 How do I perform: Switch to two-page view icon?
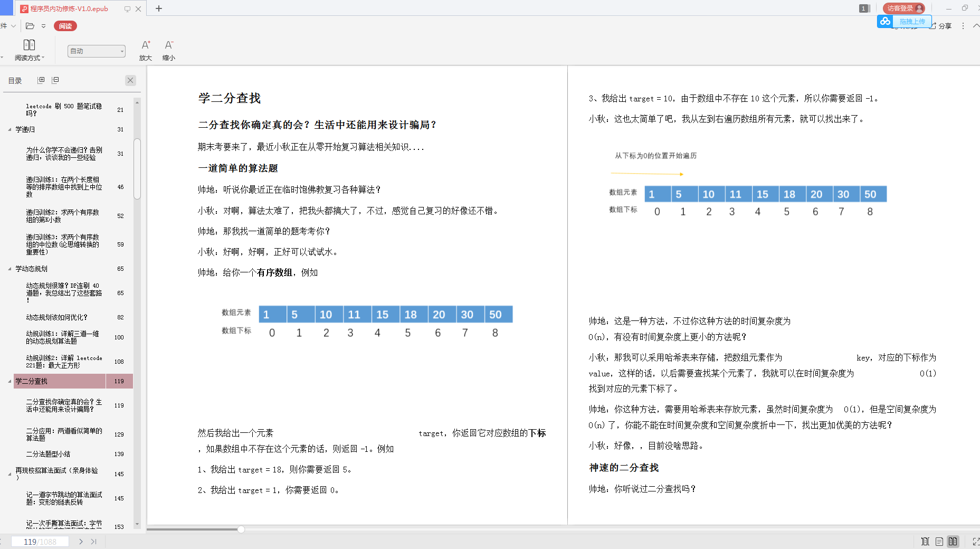pos(953,542)
